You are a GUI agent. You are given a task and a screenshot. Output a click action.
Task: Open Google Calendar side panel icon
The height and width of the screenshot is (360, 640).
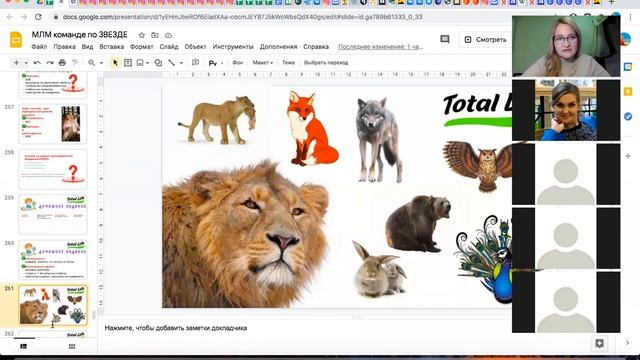[x=628, y=67]
